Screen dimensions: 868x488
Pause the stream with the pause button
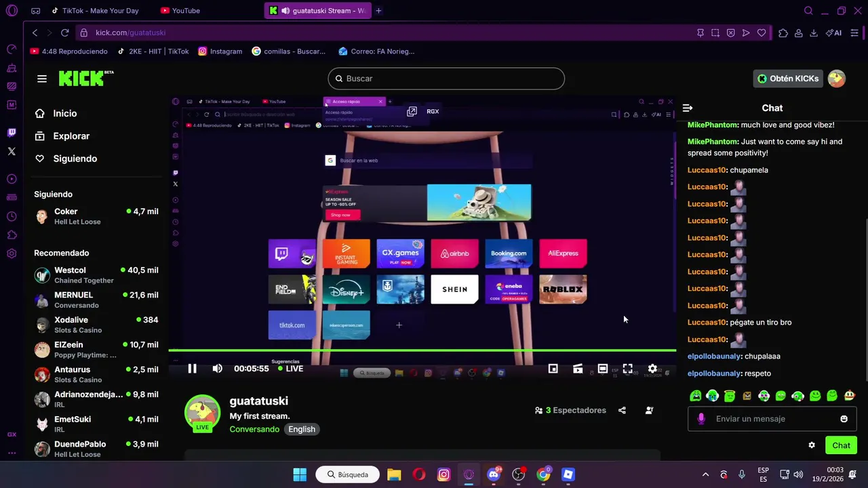193,369
